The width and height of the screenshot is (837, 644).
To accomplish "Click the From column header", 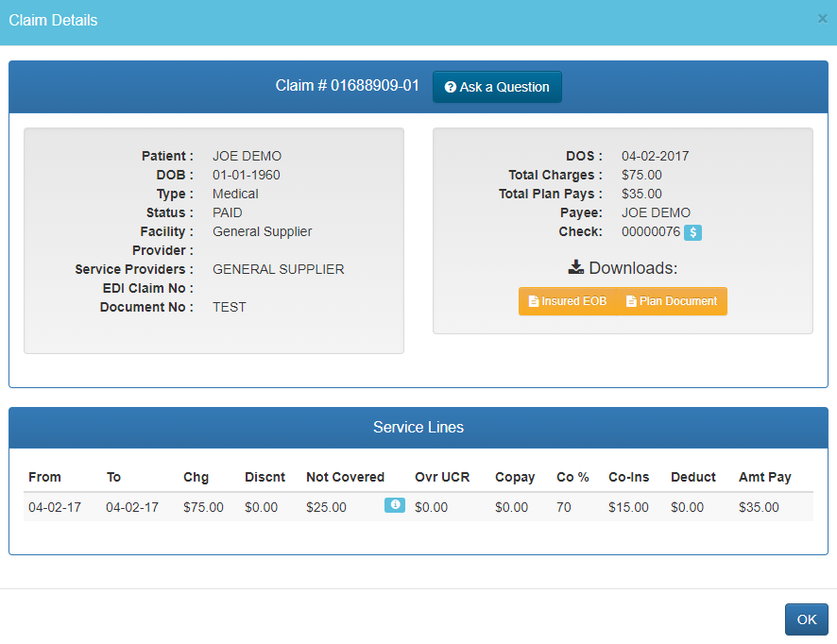I will [x=44, y=477].
